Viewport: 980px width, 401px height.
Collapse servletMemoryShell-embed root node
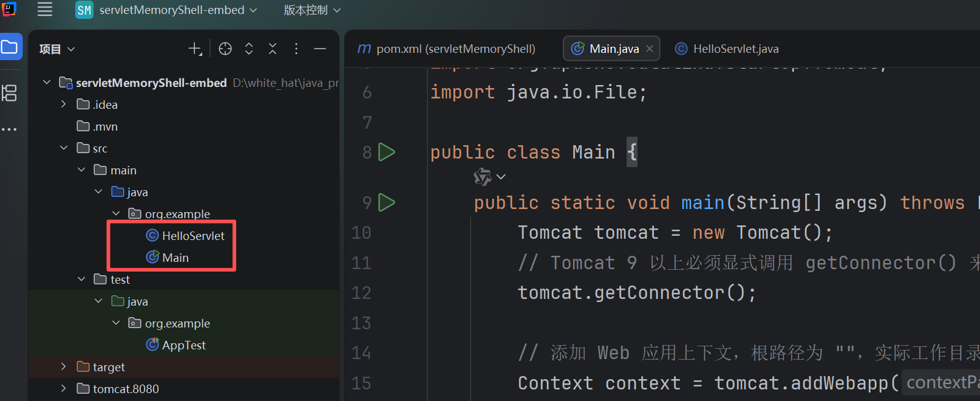(46, 82)
